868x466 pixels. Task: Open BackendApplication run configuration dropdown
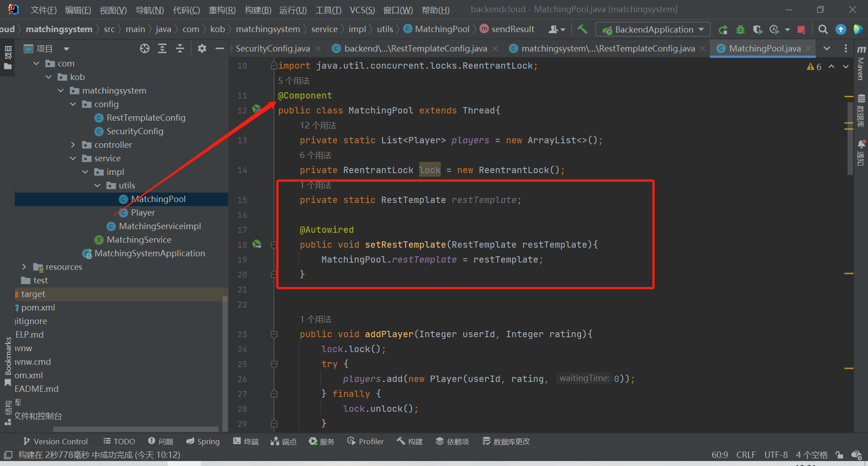tap(653, 29)
